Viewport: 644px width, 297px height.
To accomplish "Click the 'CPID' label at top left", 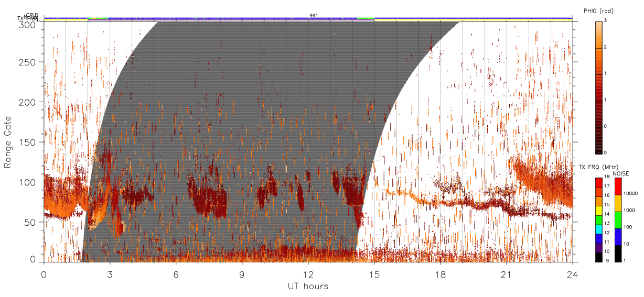I will 32,15.
